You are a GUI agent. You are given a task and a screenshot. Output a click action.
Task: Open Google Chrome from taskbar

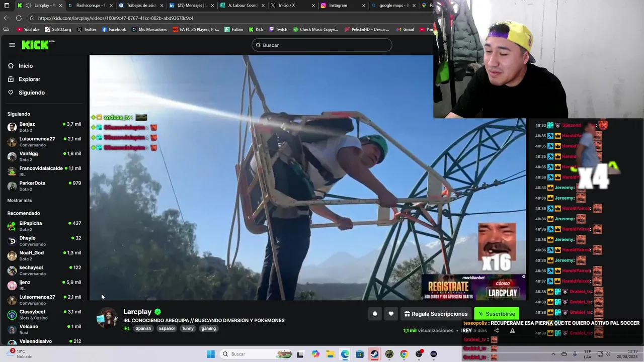click(x=404, y=354)
